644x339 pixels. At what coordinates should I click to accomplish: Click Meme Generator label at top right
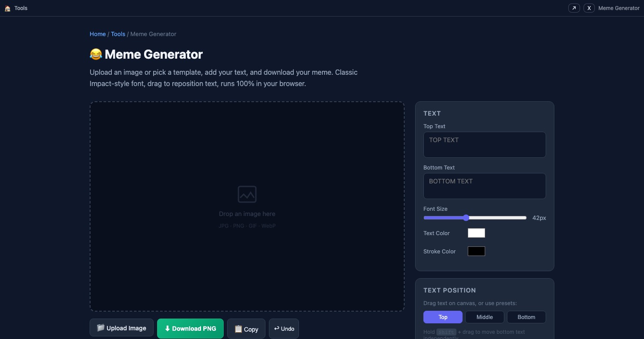[618, 8]
